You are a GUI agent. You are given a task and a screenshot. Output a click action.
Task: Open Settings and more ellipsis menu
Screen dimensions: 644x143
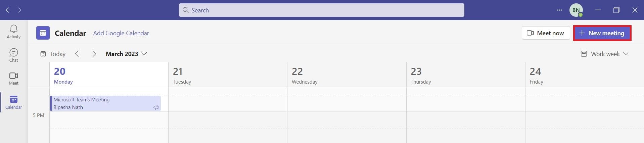point(559,10)
